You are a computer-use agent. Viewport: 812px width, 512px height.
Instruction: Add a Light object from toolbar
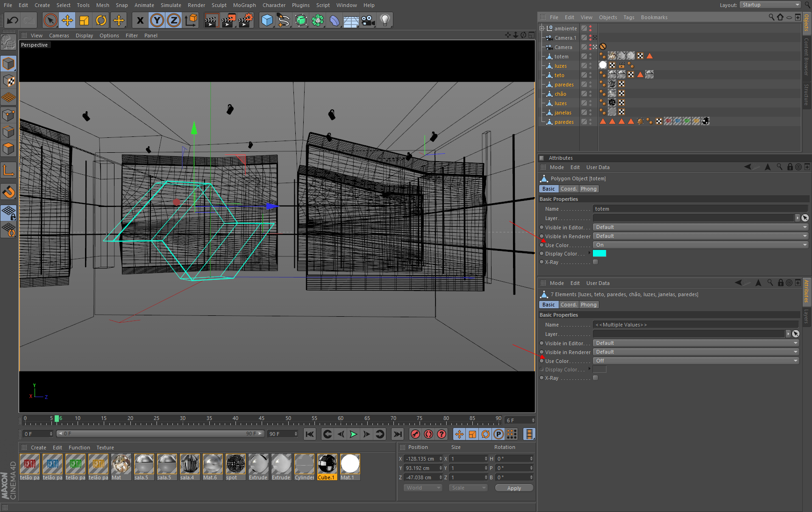point(385,20)
